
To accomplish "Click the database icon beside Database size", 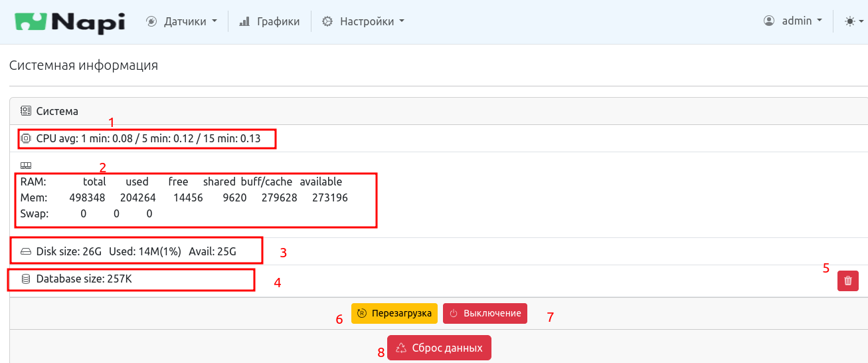I will [26, 279].
